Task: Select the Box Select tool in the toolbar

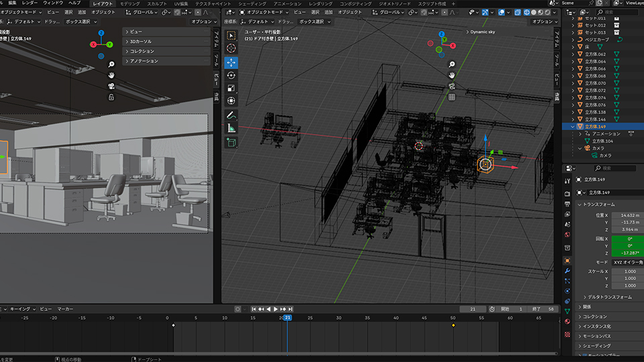Action: [x=231, y=36]
